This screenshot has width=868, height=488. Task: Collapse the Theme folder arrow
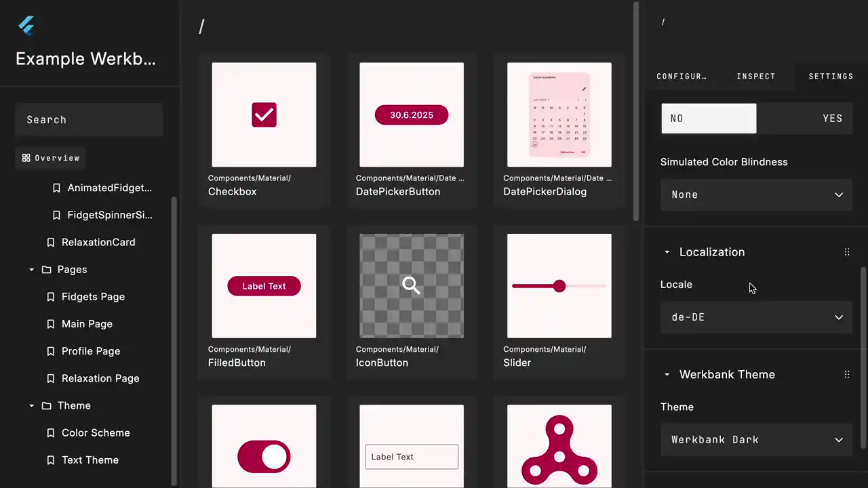click(x=31, y=406)
